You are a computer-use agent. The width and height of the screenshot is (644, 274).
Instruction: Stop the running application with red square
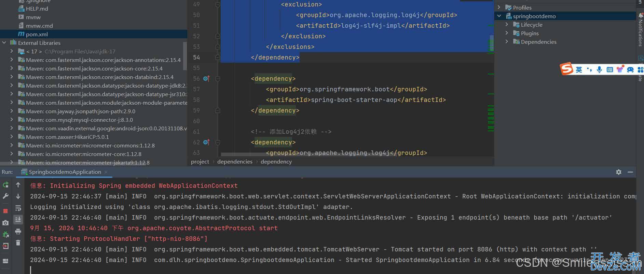pyautogui.click(x=5, y=211)
